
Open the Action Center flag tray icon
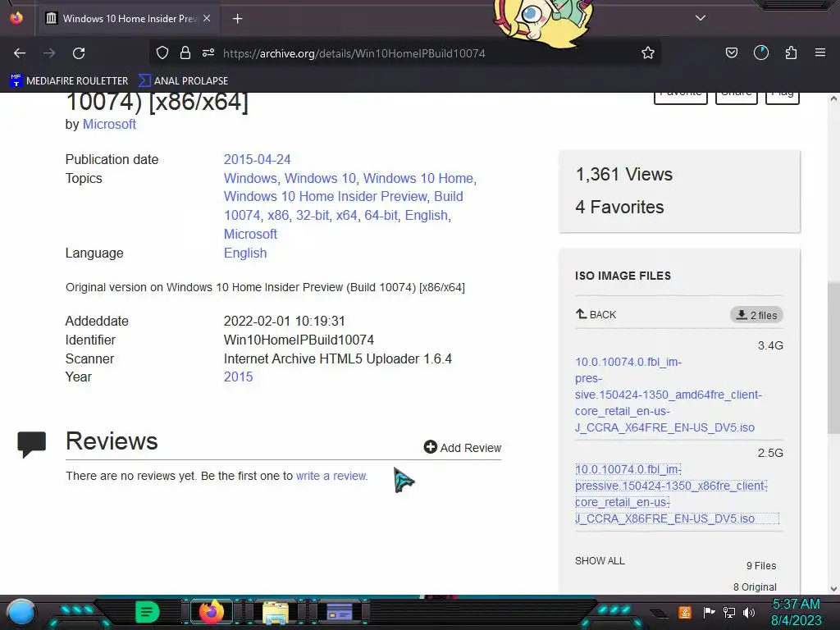[x=709, y=612]
